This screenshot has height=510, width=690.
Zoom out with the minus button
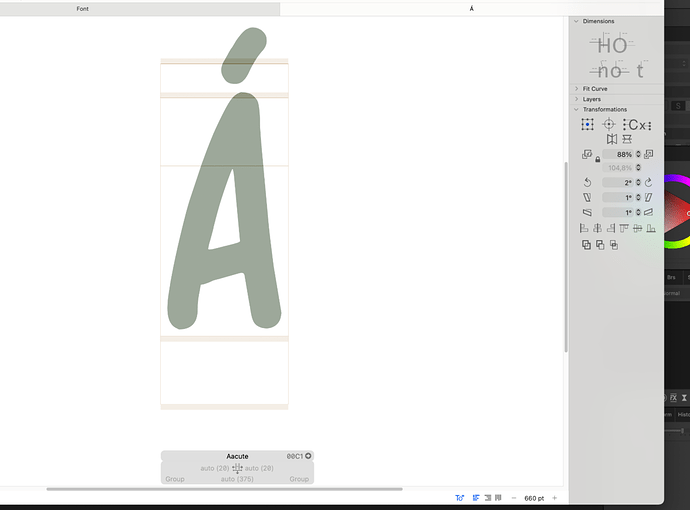[x=514, y=498]
